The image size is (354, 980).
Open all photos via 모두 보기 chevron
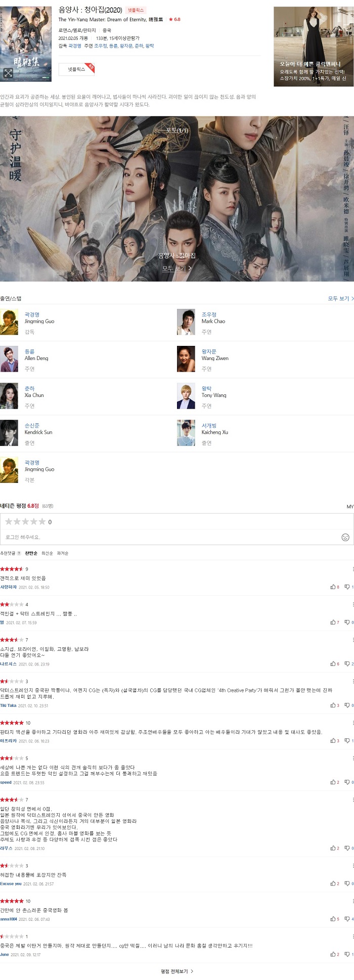177,269
